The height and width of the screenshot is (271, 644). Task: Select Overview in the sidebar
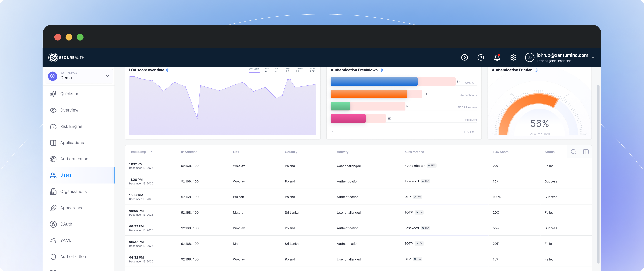(69, 110)
